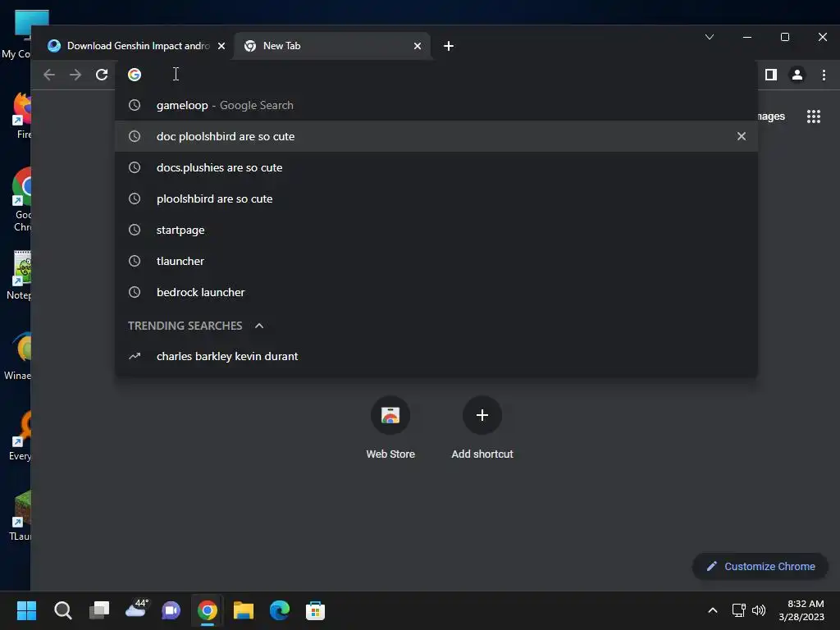Screen dimensions: 840x630
Task: Close the New Tab tab
Action: click(418, 46)
